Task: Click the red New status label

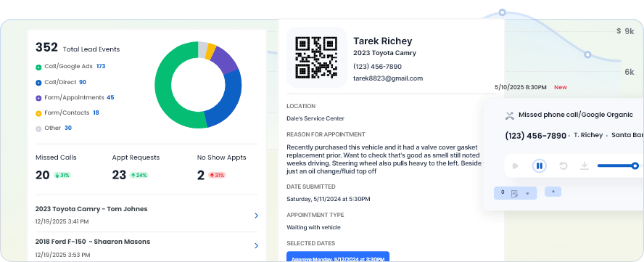Action: click(561, 87)
